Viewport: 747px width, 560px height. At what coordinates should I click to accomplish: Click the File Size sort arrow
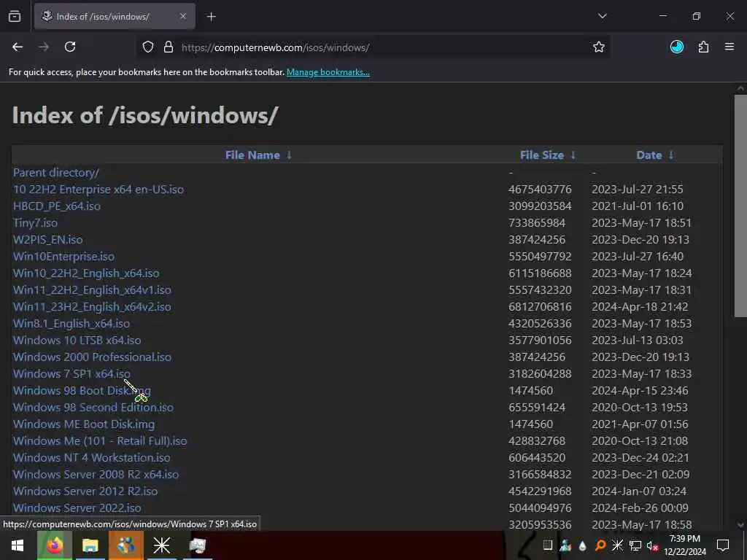(573, 155)
